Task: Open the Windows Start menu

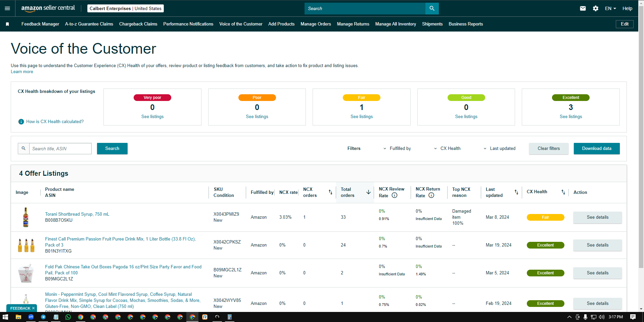Action: [x=5, y=317]
